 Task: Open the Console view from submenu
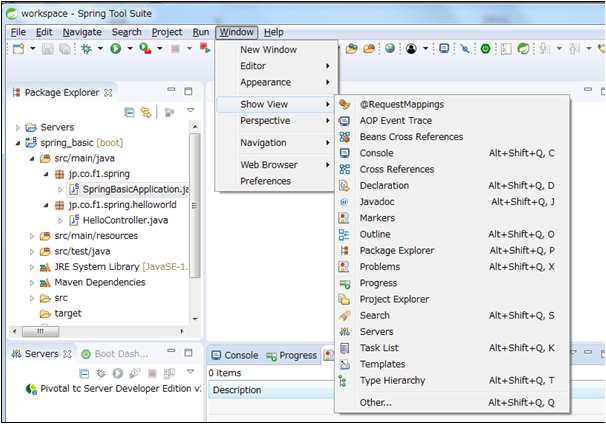376,153
